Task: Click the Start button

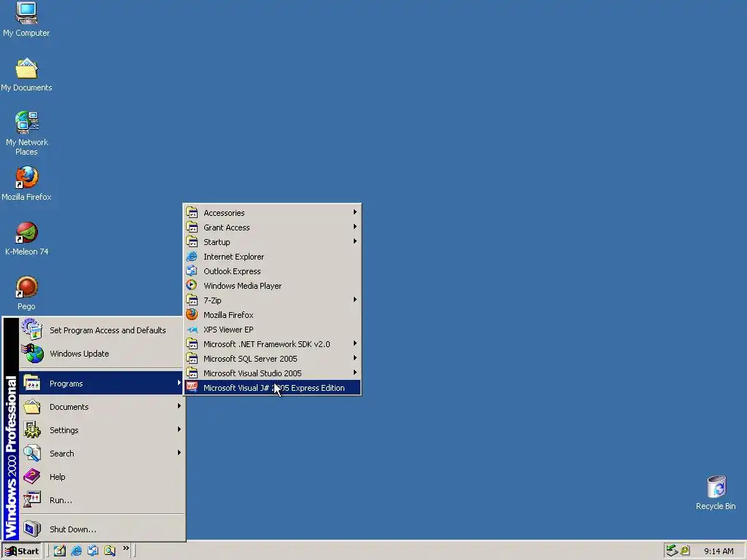Action: [x=22, y=551]
